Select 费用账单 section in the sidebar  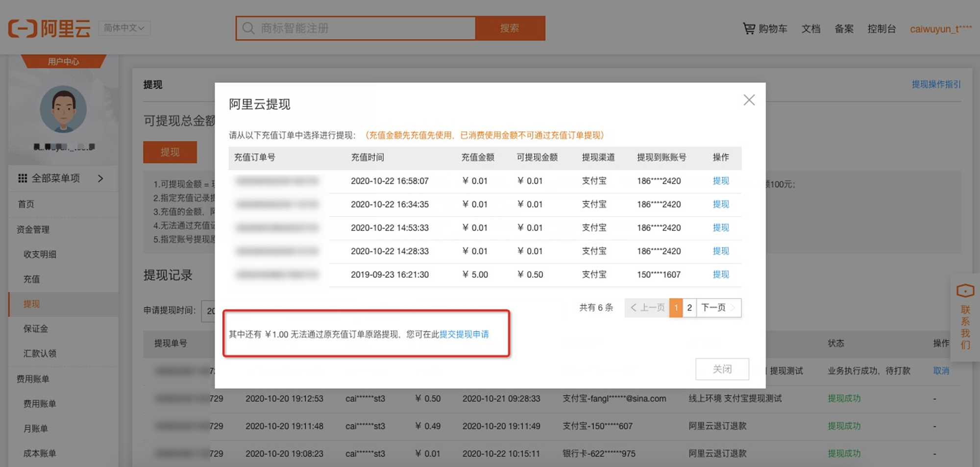(33, 379)
